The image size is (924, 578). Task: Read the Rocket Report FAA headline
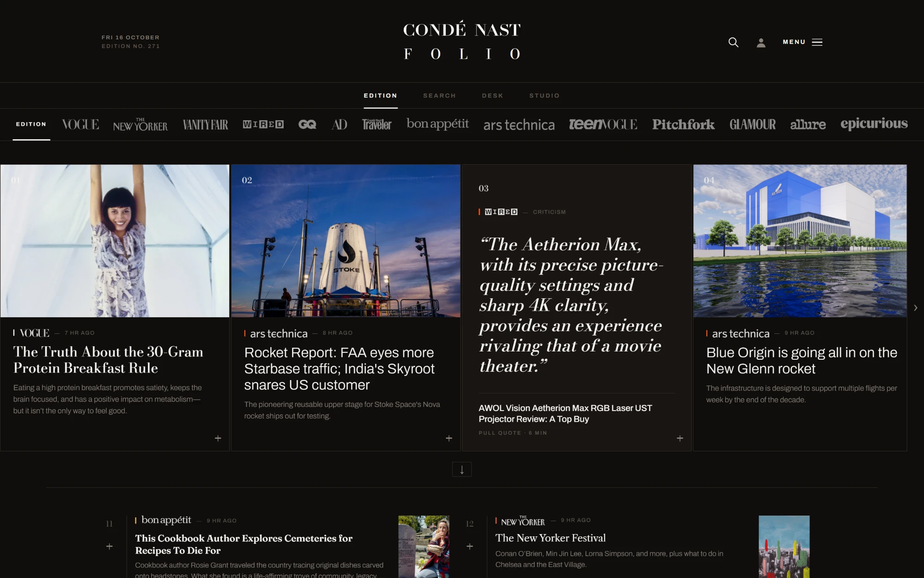click(340, 369)
